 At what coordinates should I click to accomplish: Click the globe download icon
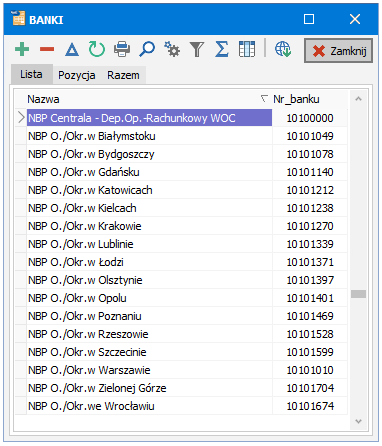point(283,49)
